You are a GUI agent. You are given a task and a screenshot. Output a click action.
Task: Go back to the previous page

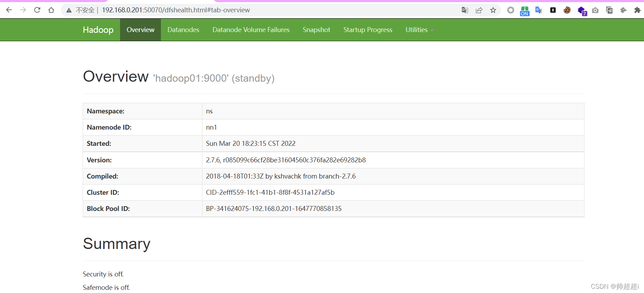point(9,10)
